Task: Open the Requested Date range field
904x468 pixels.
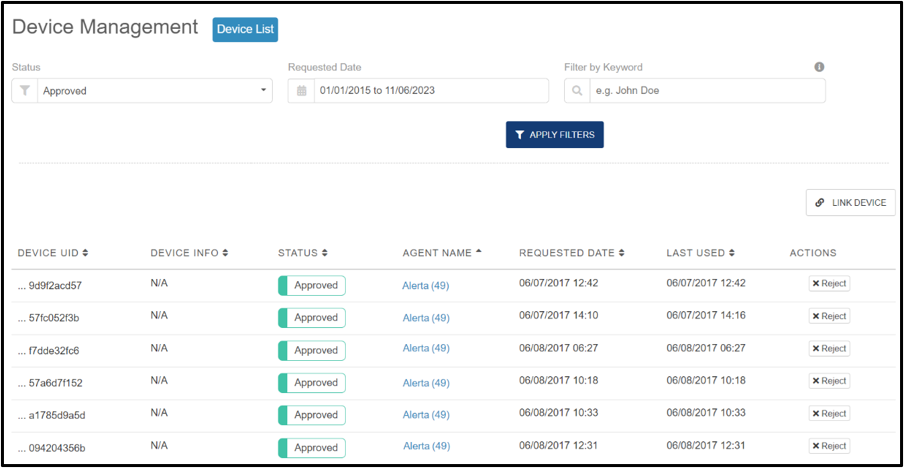Action: click(x=431, y=91)
